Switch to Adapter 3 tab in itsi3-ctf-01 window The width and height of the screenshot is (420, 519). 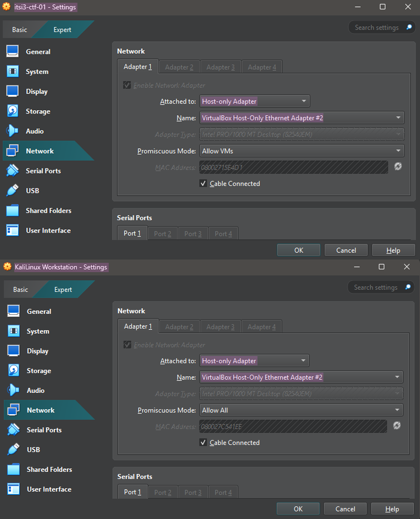(221, 67)
